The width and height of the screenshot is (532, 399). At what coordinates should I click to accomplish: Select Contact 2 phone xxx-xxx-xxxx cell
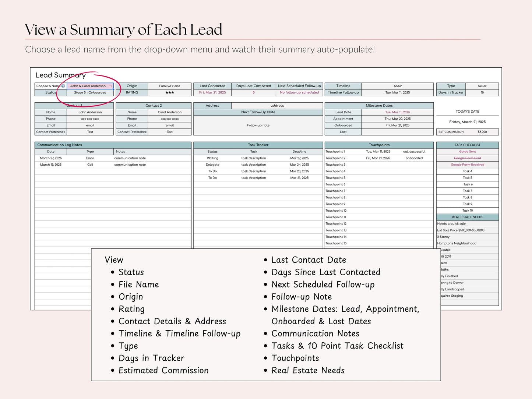click(170, 119)
